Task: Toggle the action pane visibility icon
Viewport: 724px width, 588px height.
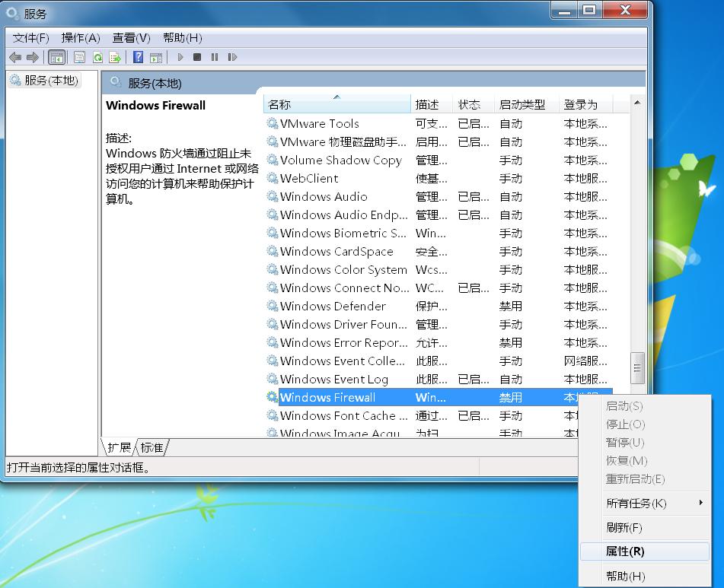Action: coord(155,57)
